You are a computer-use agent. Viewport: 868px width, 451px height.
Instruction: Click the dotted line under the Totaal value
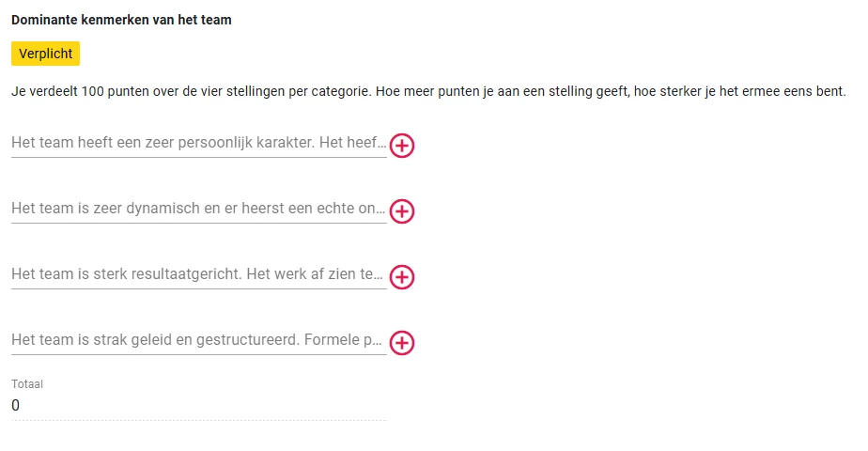click(199, 420)
